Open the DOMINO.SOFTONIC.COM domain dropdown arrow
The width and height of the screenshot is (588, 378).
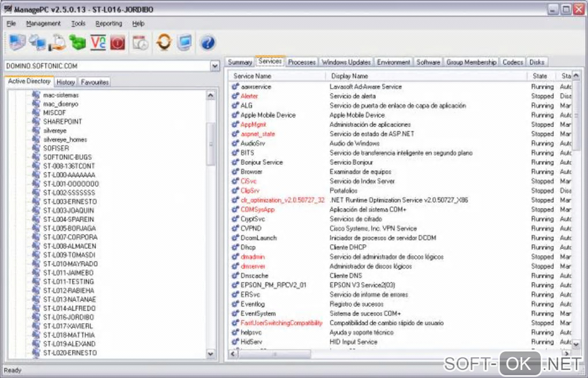214,66
